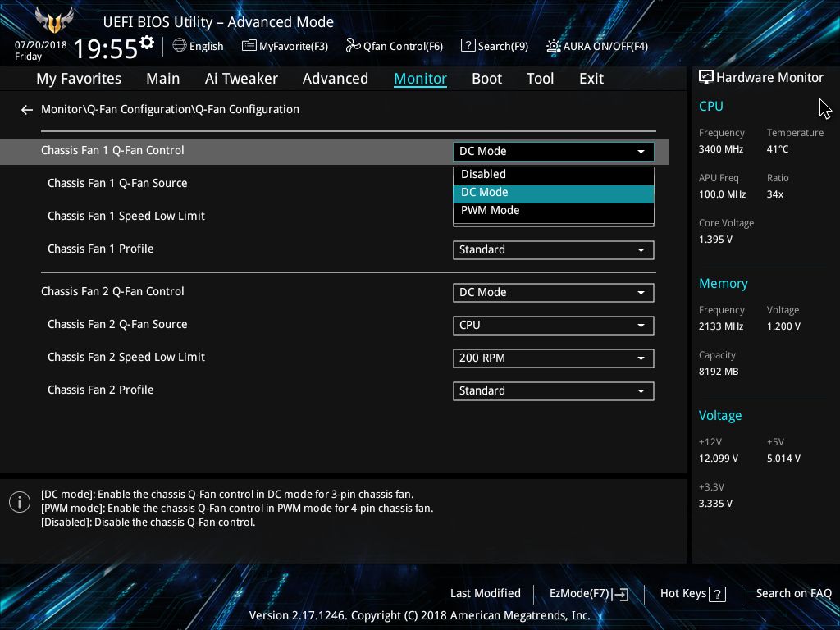Click the MyFavorite list icon

pyautogui.click(x=249, y=46)
